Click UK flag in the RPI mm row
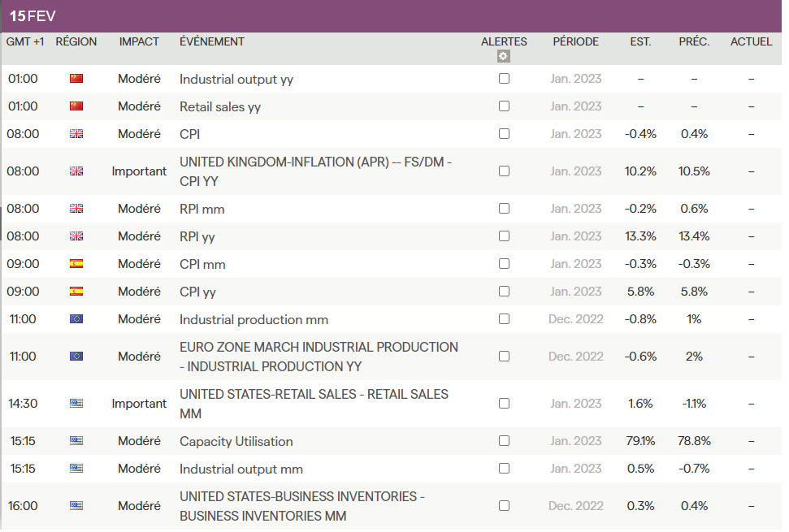Viewport: 789px width, 532px height. point(76,209)
